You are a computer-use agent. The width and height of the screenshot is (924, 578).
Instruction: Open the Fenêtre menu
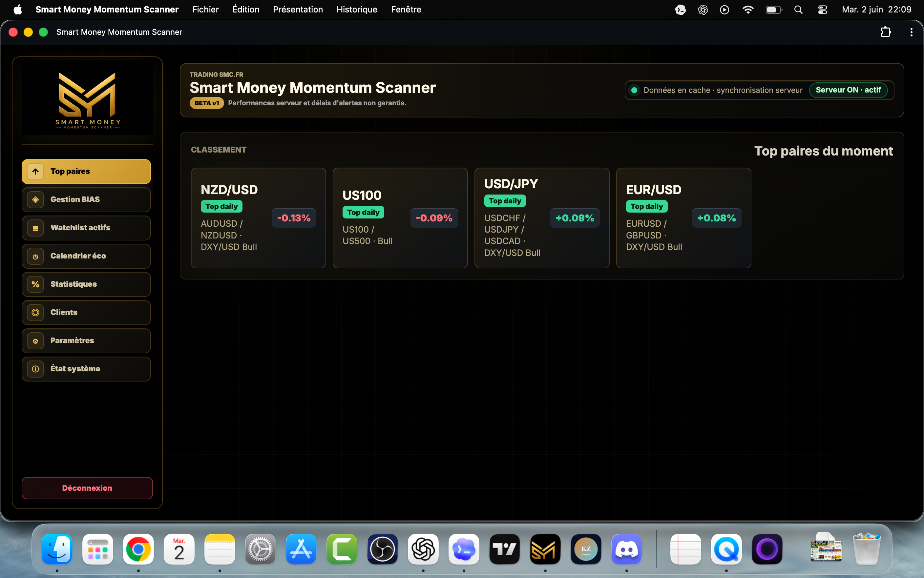406,10
